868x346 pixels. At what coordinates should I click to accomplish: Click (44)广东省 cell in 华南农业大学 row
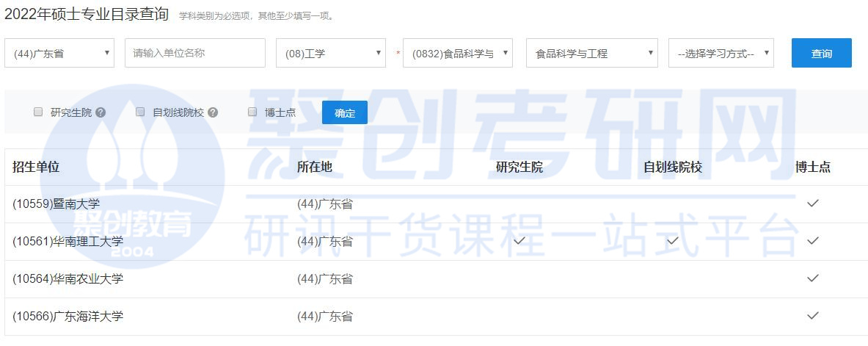[x=325, y=278]
